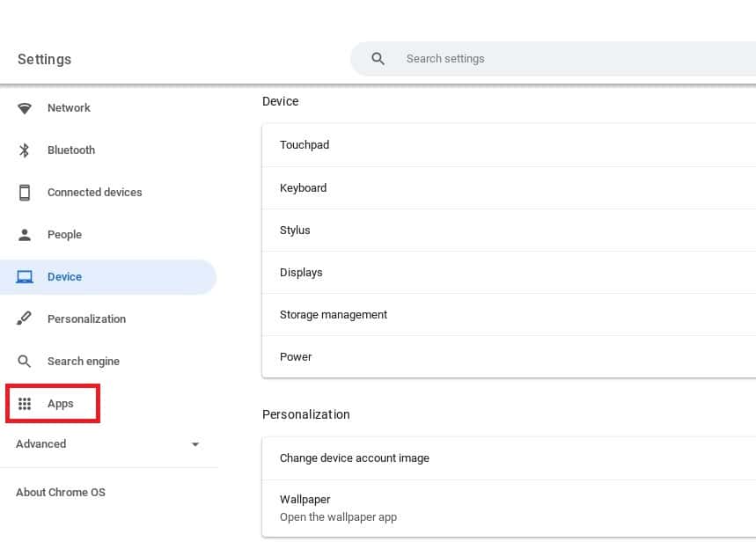Open Touchpad settings row

coord(509,145)
